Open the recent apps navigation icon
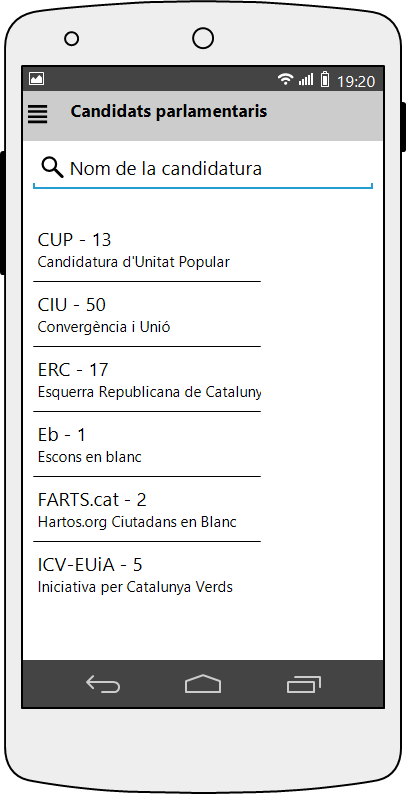 [x=304, y=685]
